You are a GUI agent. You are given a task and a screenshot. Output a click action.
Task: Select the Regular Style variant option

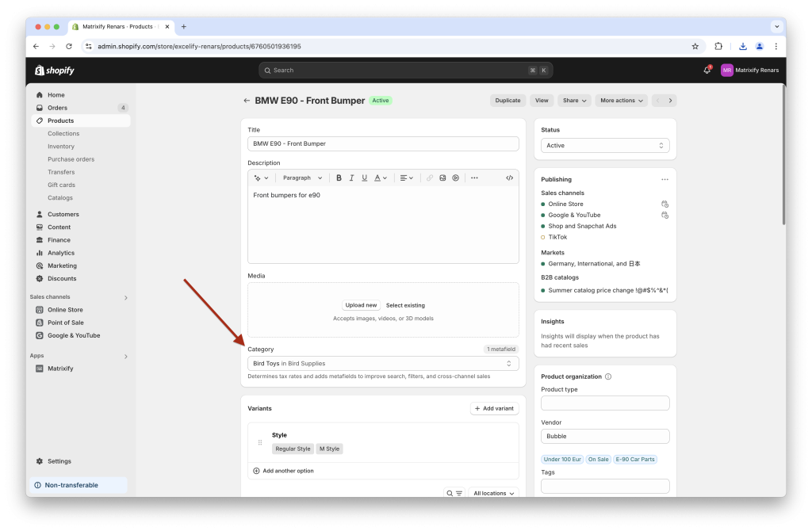click(293, 448)
